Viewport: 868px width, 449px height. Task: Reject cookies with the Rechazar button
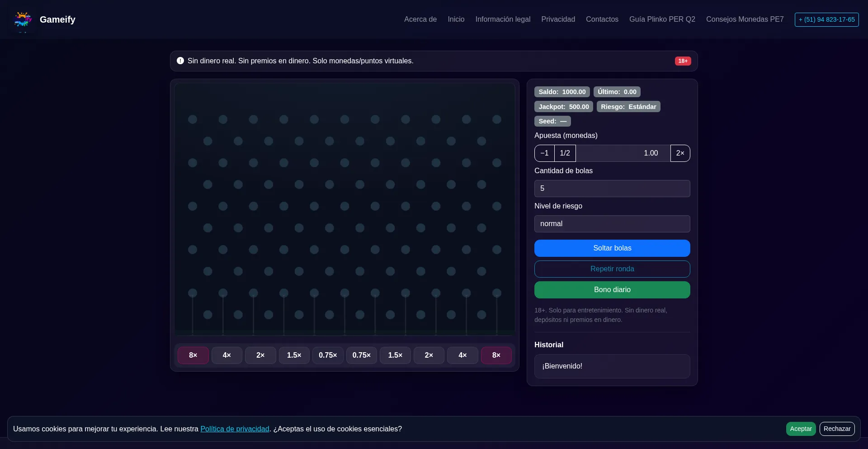click(x=837, y=429)
